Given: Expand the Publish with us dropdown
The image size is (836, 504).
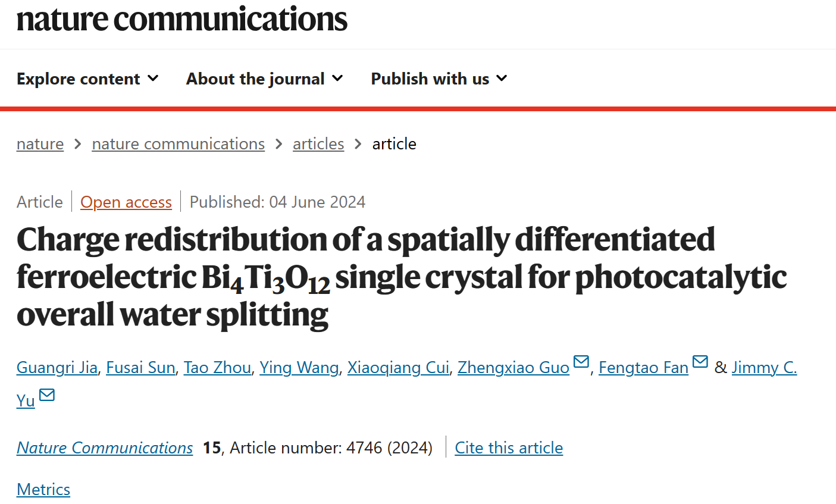Looking at the screenshot, I should [439, 79].
